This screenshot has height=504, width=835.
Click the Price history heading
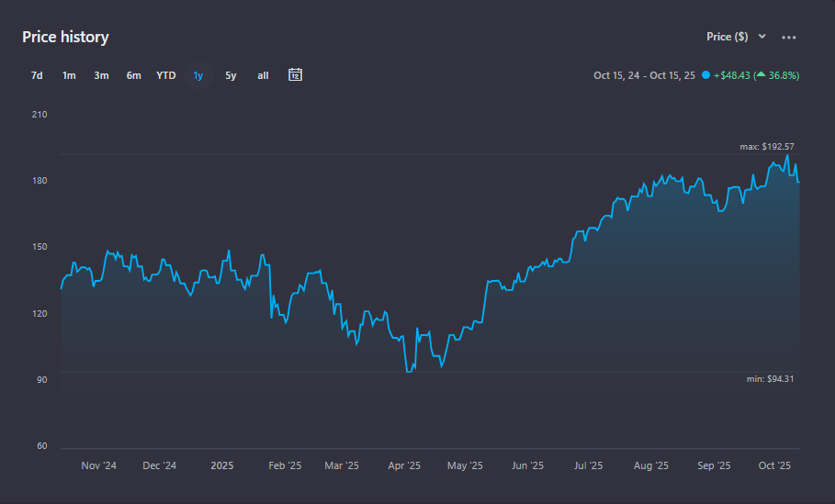pyautogui.click(x=65, y=37)
